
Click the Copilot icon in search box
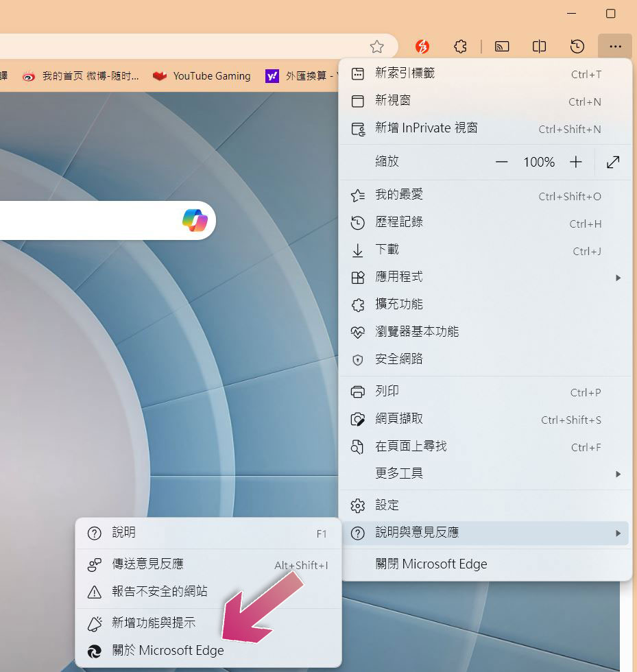[x=195, y=220]
